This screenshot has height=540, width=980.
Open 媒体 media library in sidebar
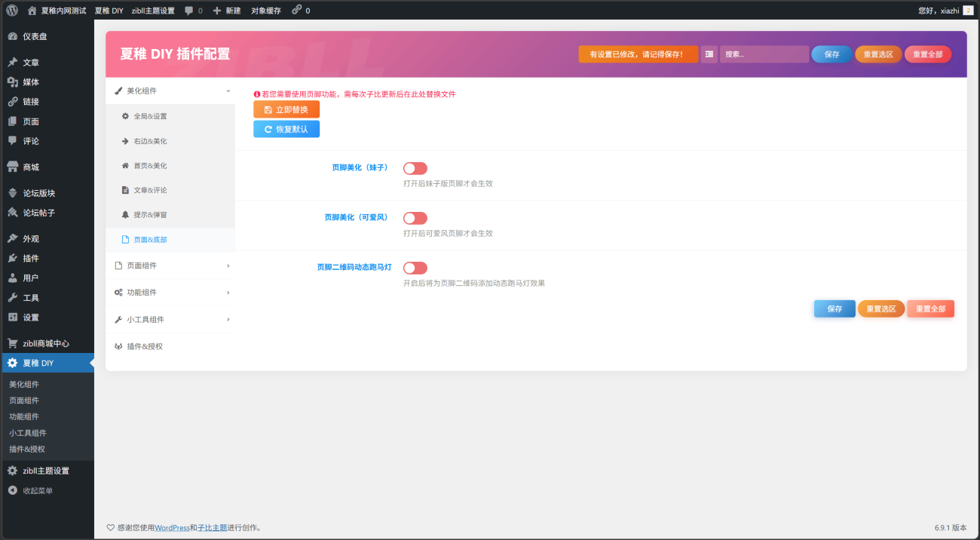(31, 82)
